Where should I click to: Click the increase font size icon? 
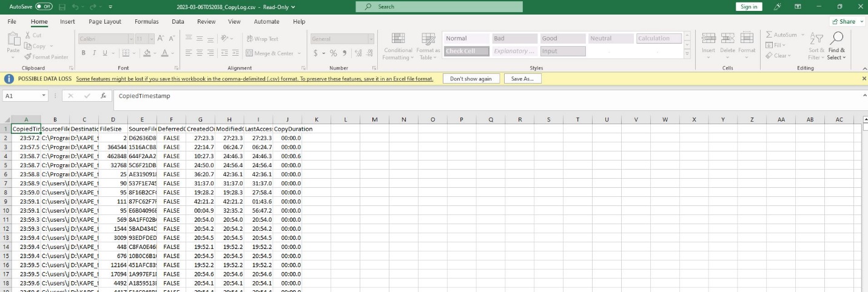pyautogui.click(x=161, y=39)
